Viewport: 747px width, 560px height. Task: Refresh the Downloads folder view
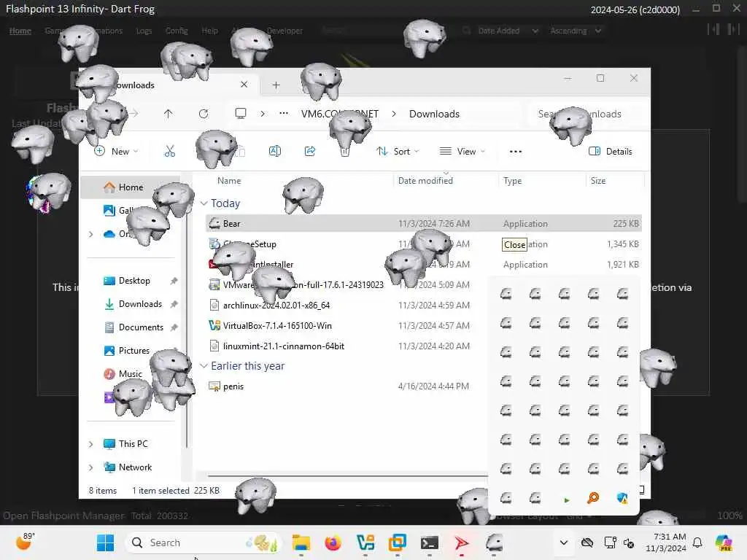[x=204, y=114]
